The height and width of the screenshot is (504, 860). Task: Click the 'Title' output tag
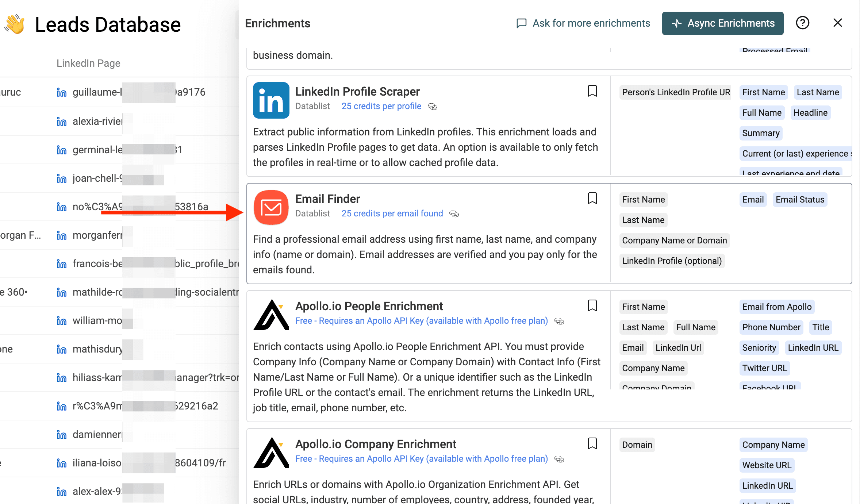(x=821, y=327)
